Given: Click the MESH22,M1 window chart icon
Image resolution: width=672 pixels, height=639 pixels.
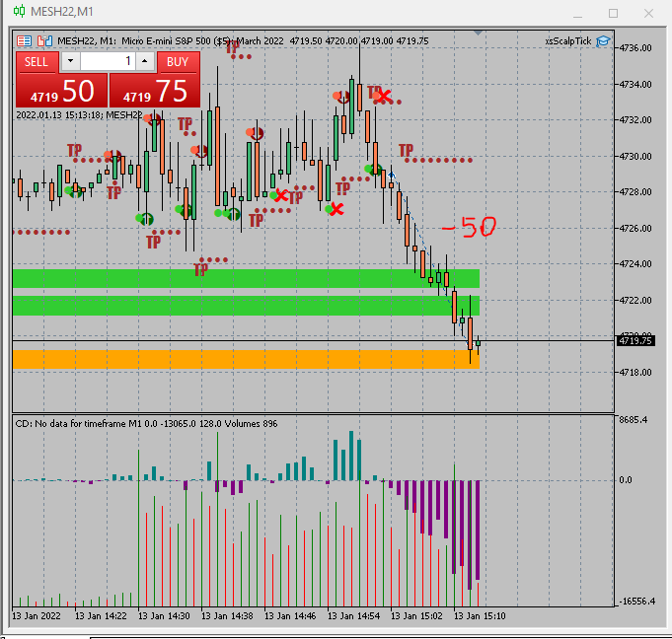Looking at the screenshot, I should coord(19,11).
